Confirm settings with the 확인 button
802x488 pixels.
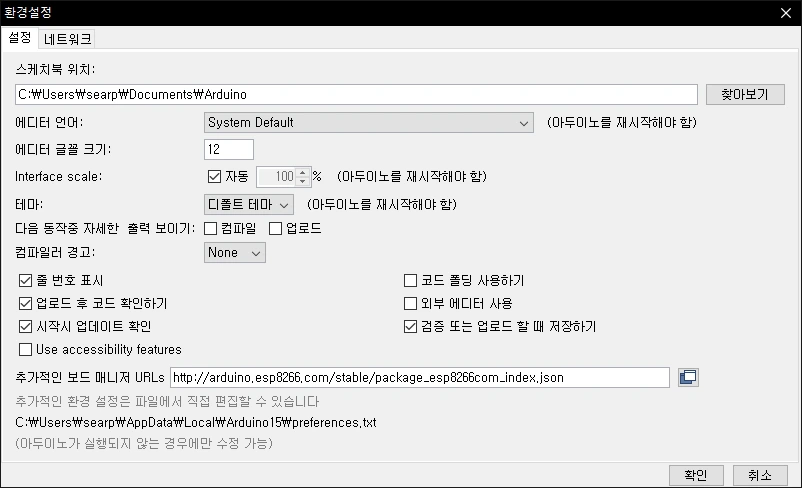696,475
